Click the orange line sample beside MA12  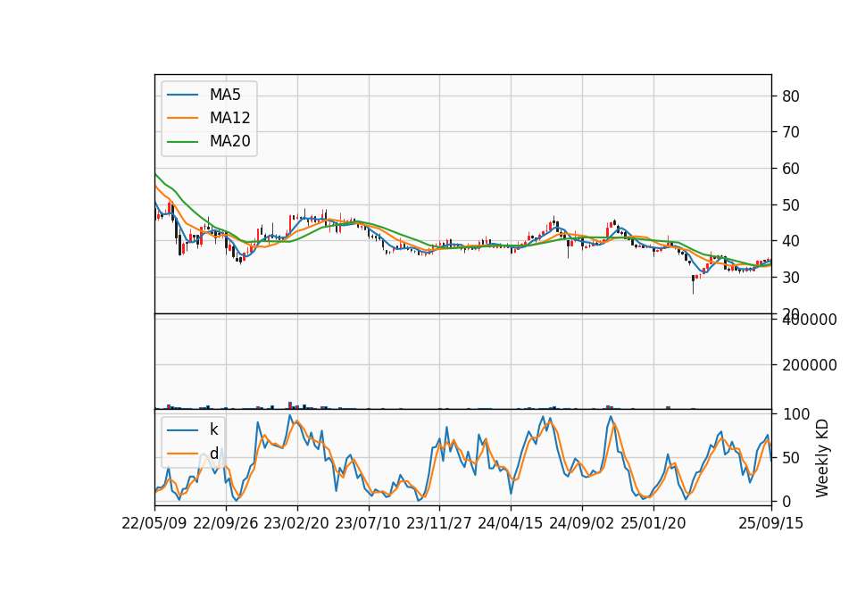point(182,118)
